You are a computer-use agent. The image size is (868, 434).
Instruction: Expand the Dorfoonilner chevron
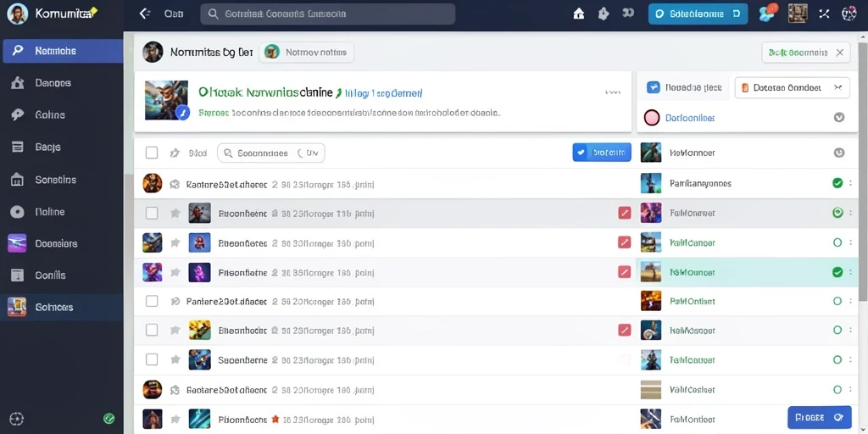point(839,117)
